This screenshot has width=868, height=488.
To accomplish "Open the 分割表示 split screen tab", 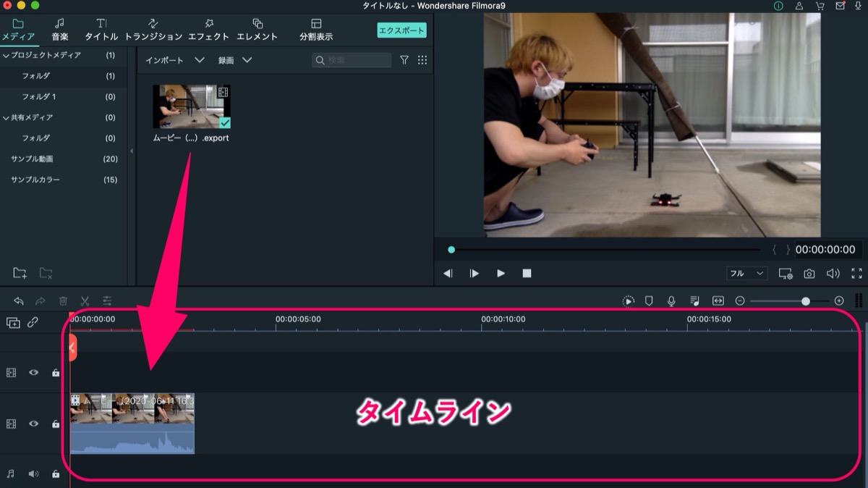I will [x=316, y=30].
